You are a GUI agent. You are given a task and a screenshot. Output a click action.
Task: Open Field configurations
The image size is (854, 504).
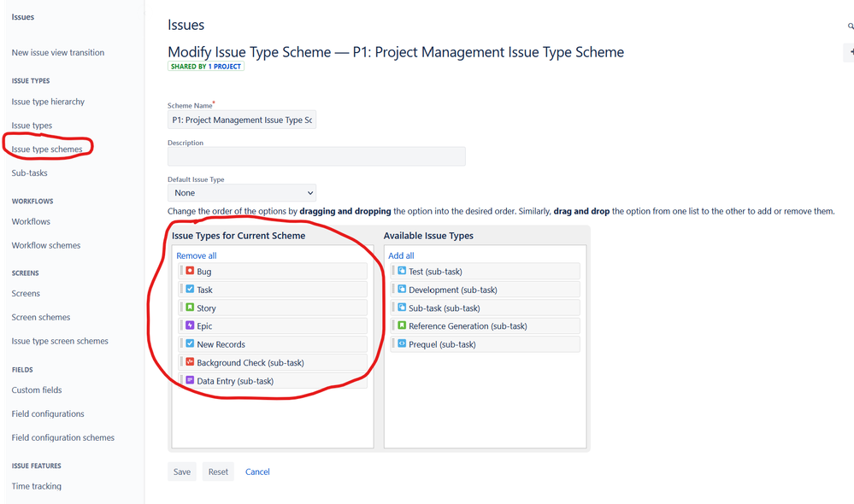point(48,414)
